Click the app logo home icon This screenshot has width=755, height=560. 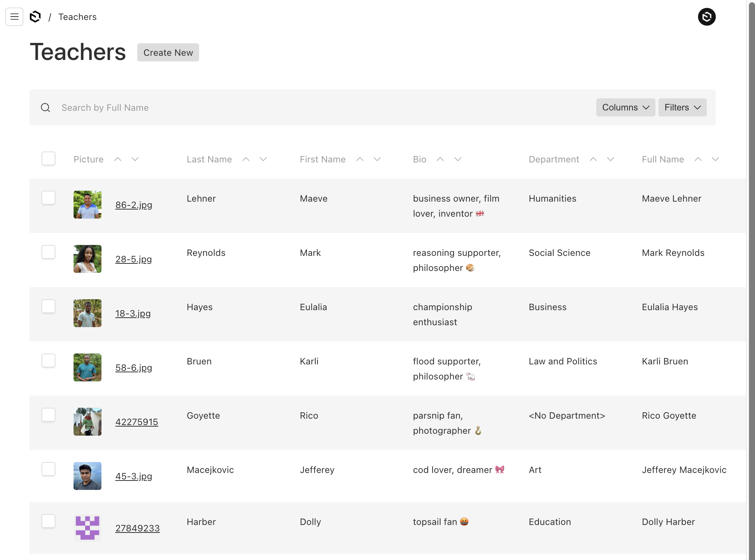(35, 17)
